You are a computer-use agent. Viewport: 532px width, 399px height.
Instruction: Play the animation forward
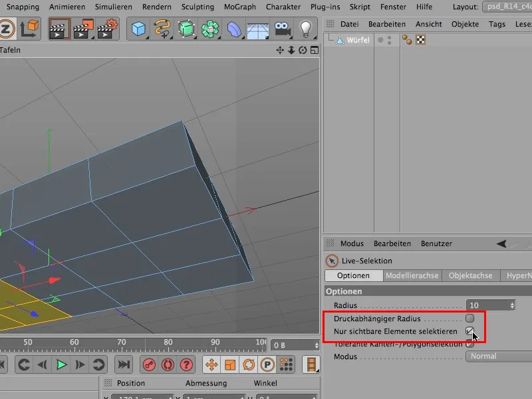coord(61,365)
